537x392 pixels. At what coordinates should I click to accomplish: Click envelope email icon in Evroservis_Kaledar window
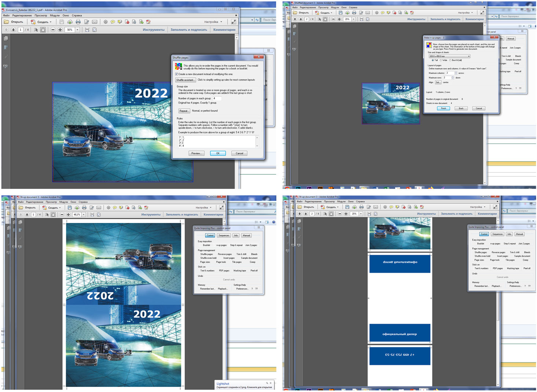95,22
